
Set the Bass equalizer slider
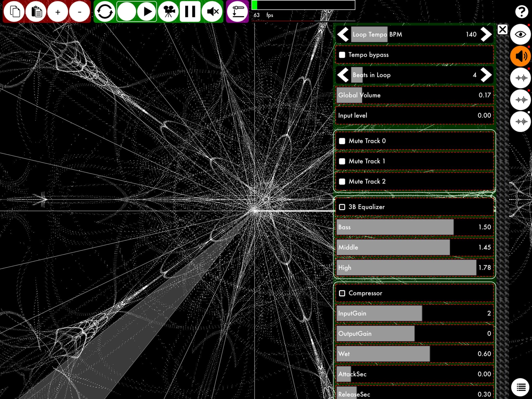[x=415, y=227]
